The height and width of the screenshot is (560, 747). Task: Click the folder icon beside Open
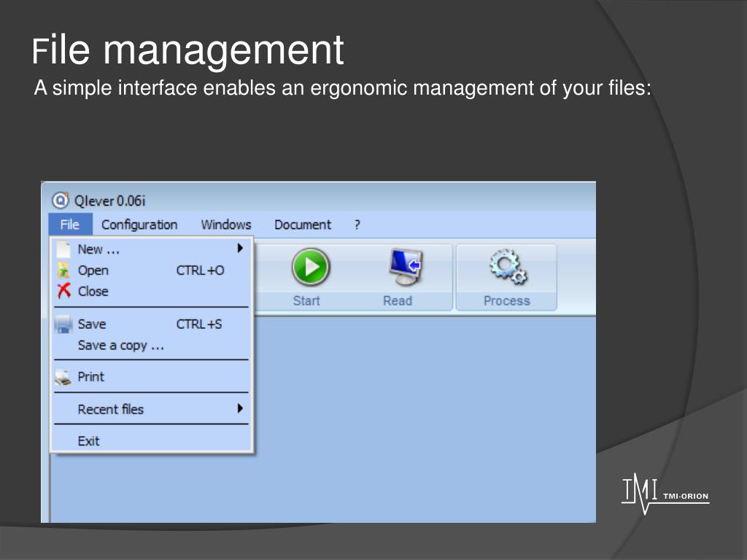coord(63,270)
